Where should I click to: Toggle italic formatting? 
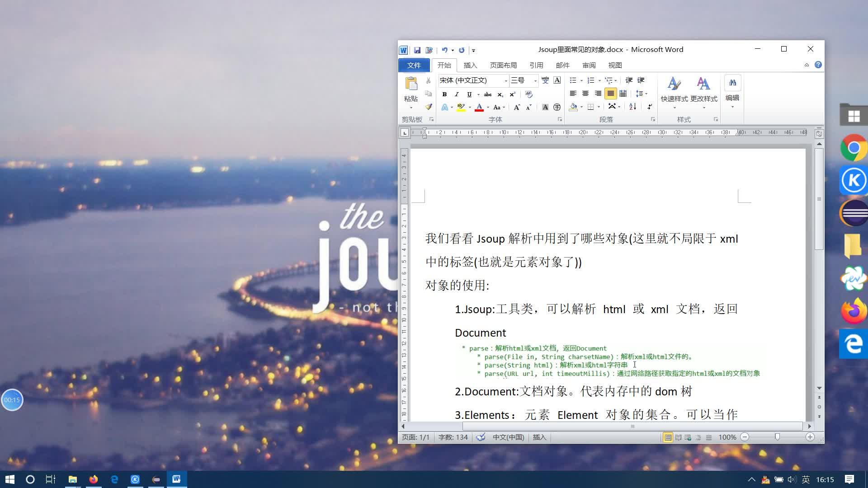[457, 94]
